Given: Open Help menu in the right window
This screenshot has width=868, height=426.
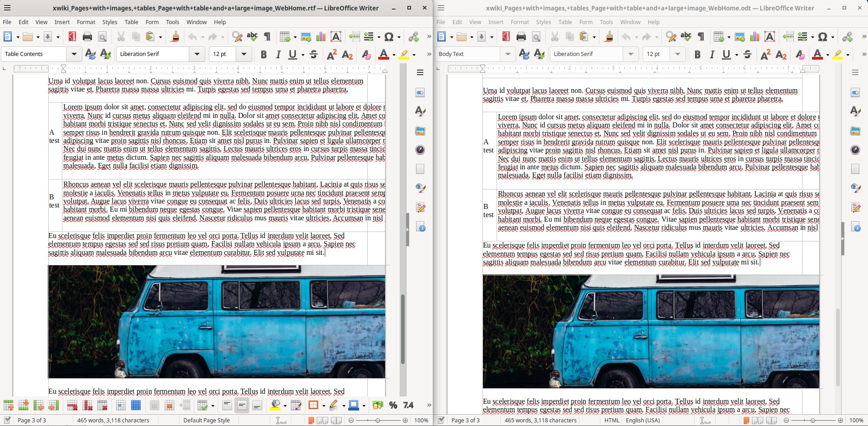Looking at the screenshot, I should [654, 22].
